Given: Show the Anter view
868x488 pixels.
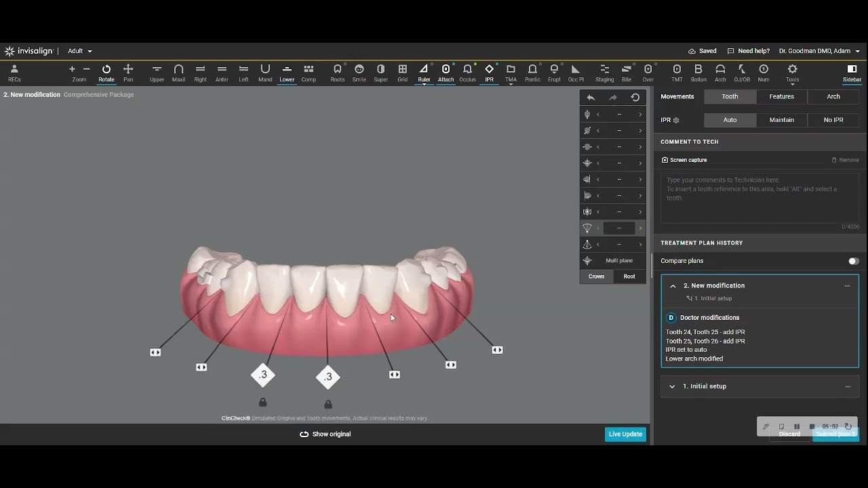Looking at the screenshot, I should 222,73.
